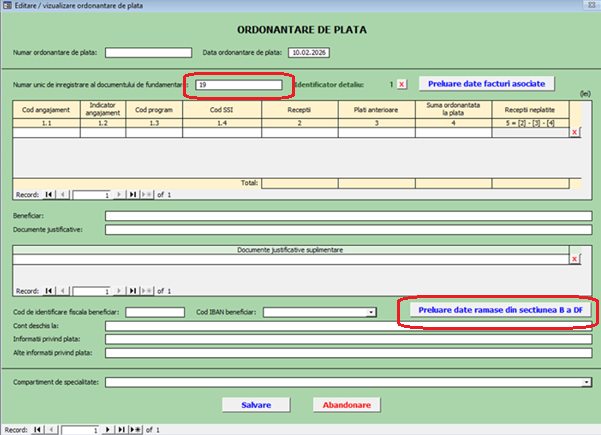Remove the Documente justificative suplimentare row X

point(575,259)
